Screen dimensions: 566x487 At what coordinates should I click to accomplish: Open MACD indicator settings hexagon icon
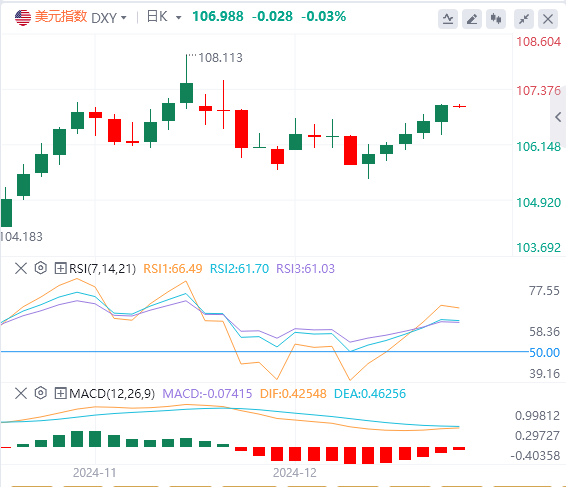(x=41, y=393)
